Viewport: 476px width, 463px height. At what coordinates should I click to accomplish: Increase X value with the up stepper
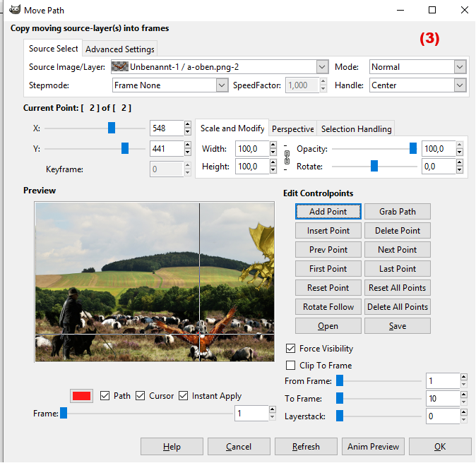point(188,124)
